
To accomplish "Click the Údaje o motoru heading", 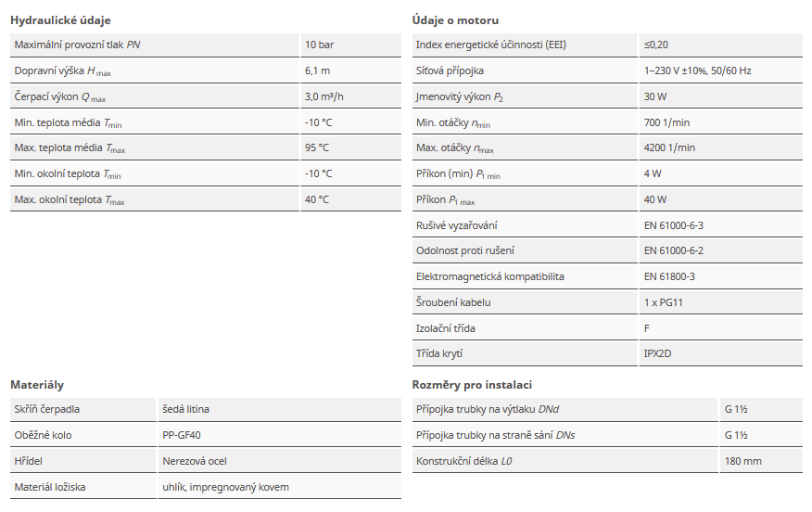I will point(455,20).
